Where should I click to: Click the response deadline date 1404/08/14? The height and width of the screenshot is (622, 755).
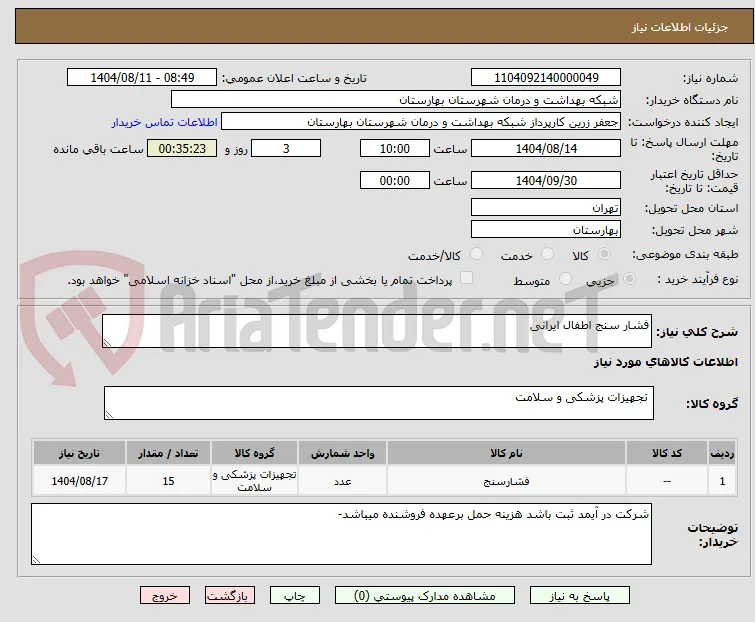click(x=546, y=148)
